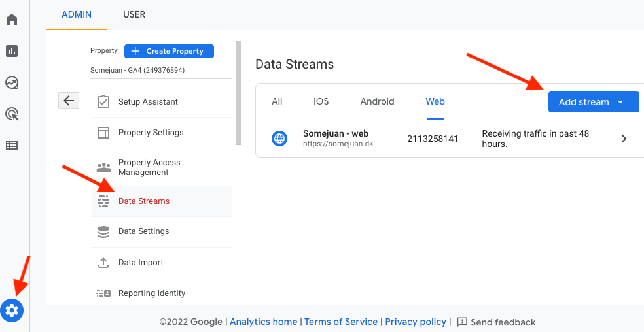
Task: Switch to the USER tab
Action: point(134,15)
